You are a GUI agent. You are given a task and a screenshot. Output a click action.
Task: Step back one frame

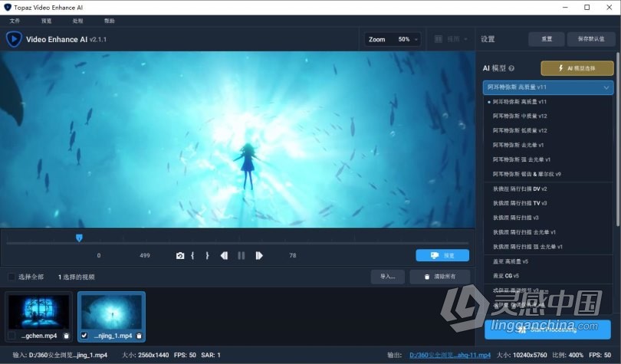click(224, 256)
